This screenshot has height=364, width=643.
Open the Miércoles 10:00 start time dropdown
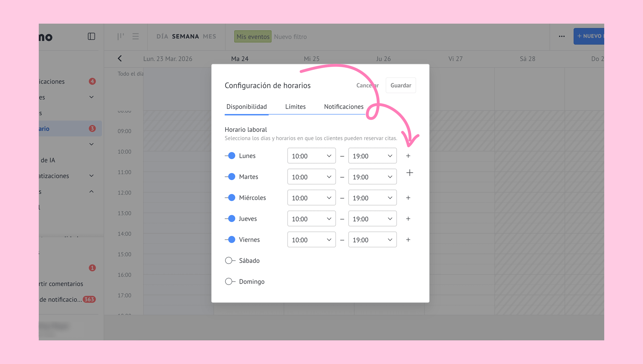[x=311, y=198]
